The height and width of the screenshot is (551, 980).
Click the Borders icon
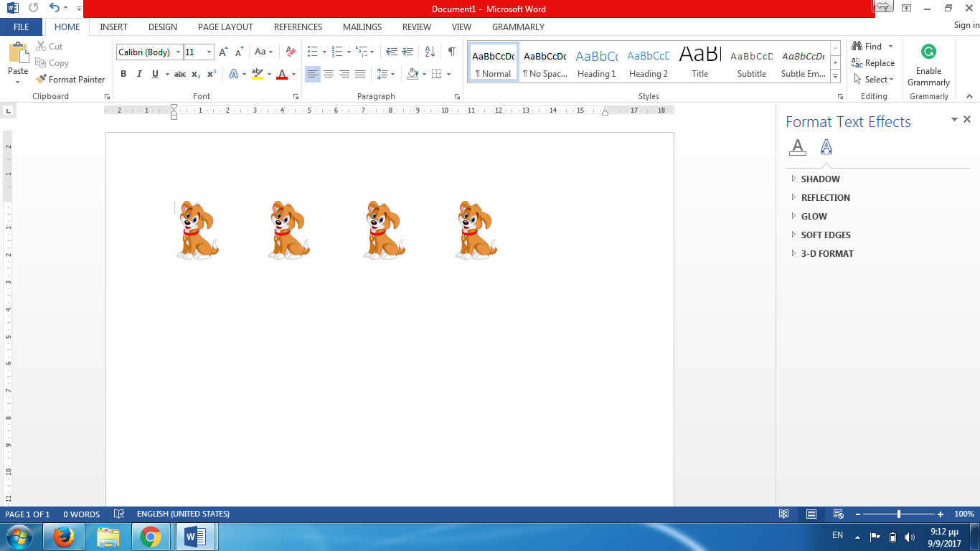click(x=437, y=74)
